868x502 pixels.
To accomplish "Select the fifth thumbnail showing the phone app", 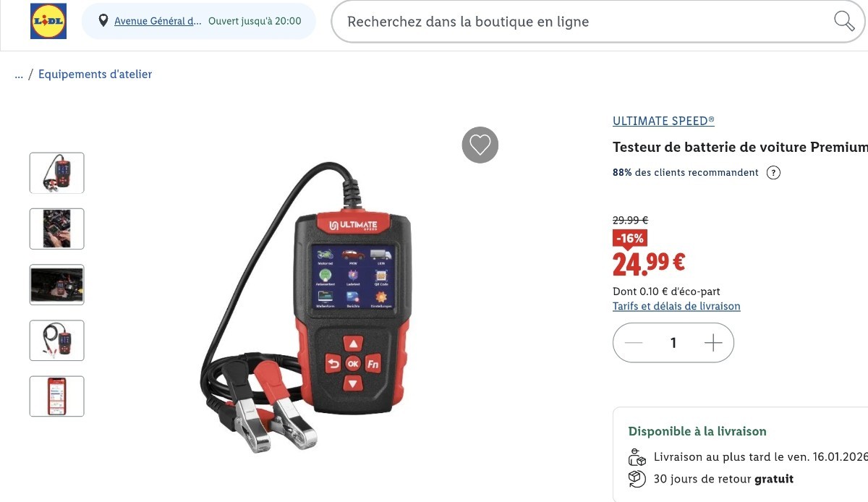I will coord(56,396).
